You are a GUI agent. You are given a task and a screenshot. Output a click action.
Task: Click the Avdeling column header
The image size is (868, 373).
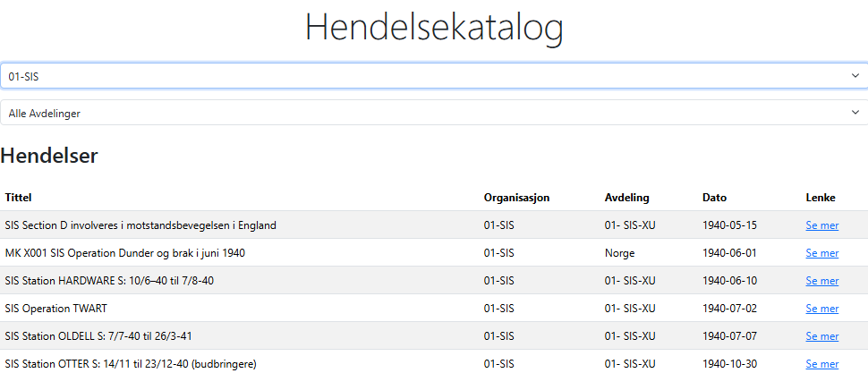click(626, 198)
